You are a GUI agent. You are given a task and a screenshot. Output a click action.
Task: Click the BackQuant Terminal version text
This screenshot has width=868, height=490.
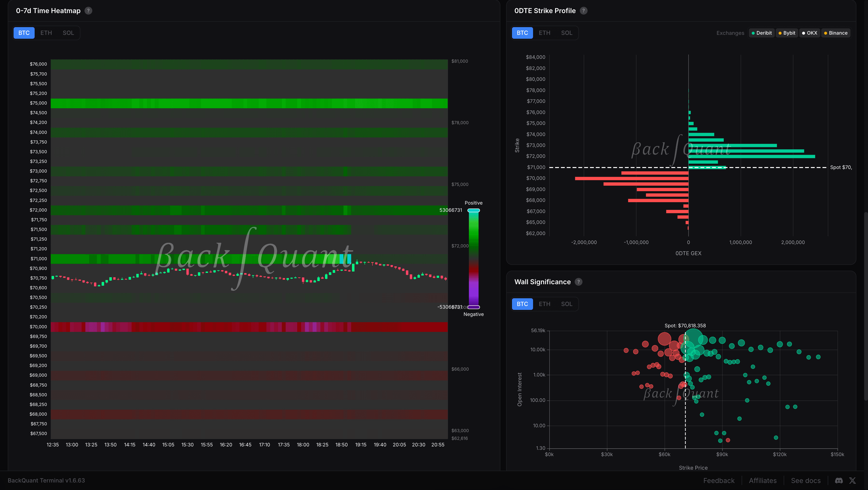pyautogui.click(x=46, y=480)
